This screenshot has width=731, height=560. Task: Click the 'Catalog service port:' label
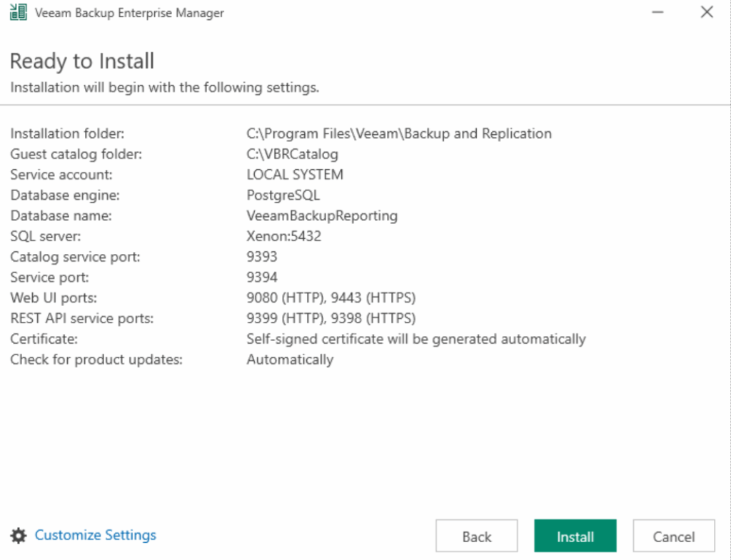pyautogui.click(x=75, y=257)
